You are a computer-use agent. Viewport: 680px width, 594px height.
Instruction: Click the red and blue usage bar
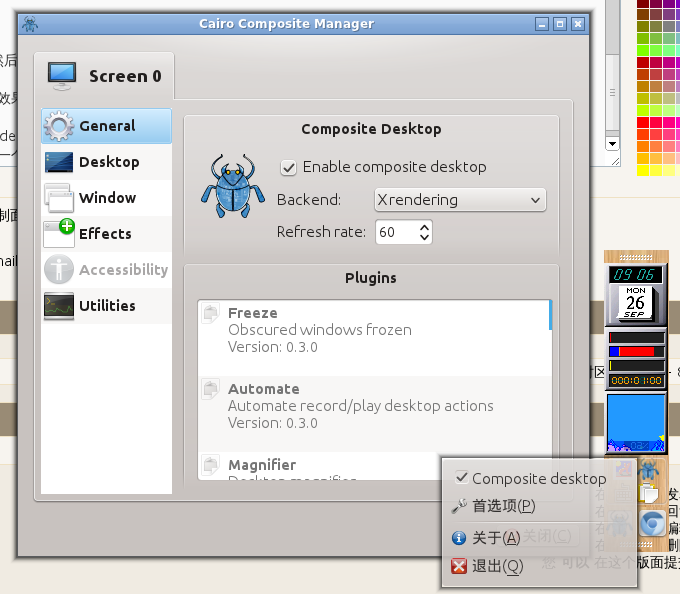[636, 351]
